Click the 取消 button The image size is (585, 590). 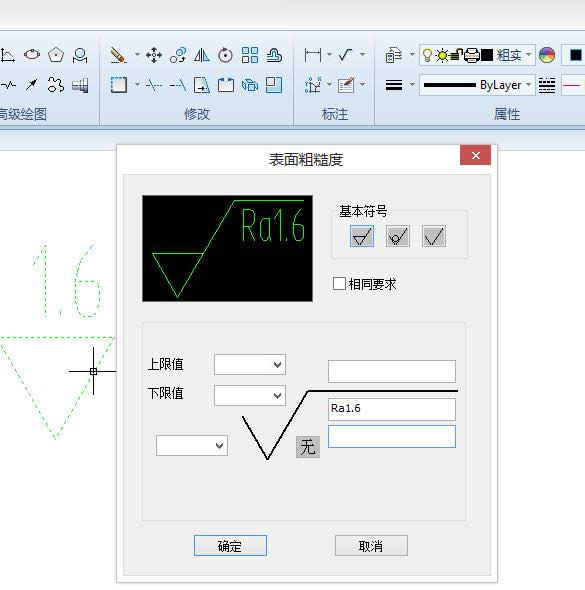(371, 546)
